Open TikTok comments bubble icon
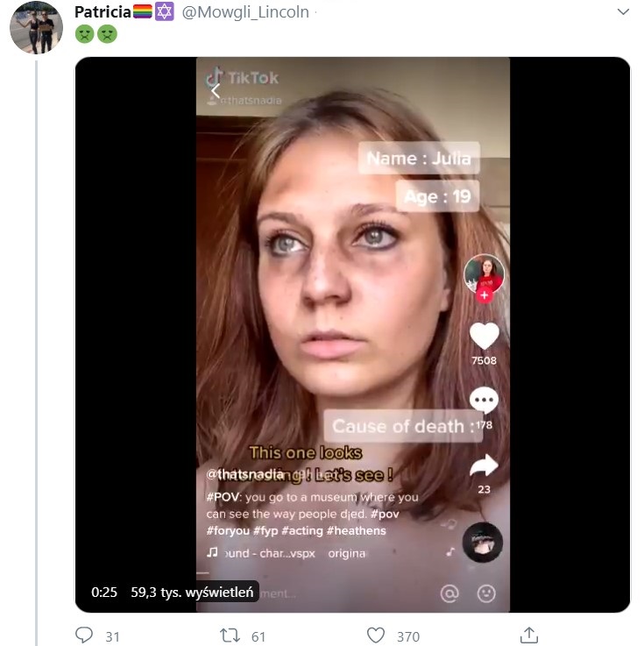Image resolution: width=644 pixels, height=646 pixels. [484, 401]
